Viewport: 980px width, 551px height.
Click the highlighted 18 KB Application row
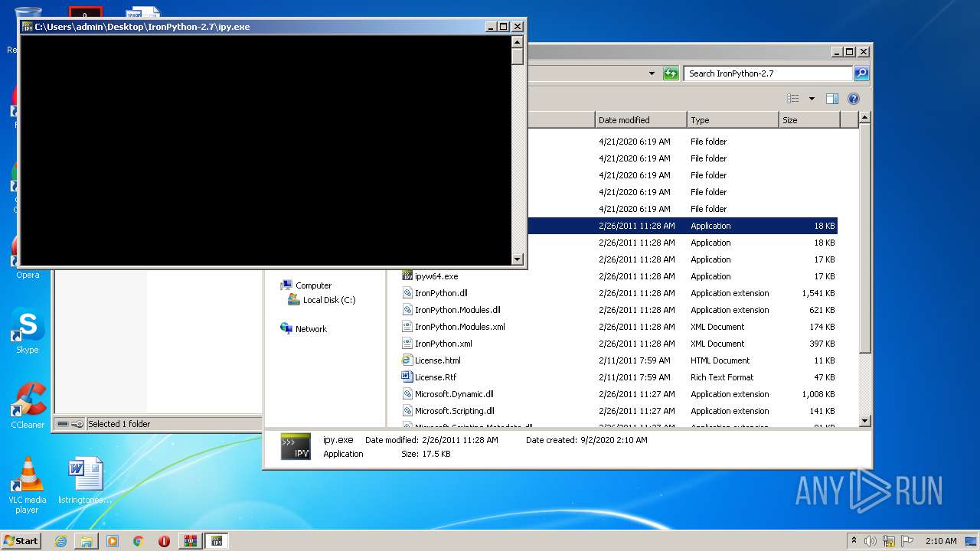682,226
